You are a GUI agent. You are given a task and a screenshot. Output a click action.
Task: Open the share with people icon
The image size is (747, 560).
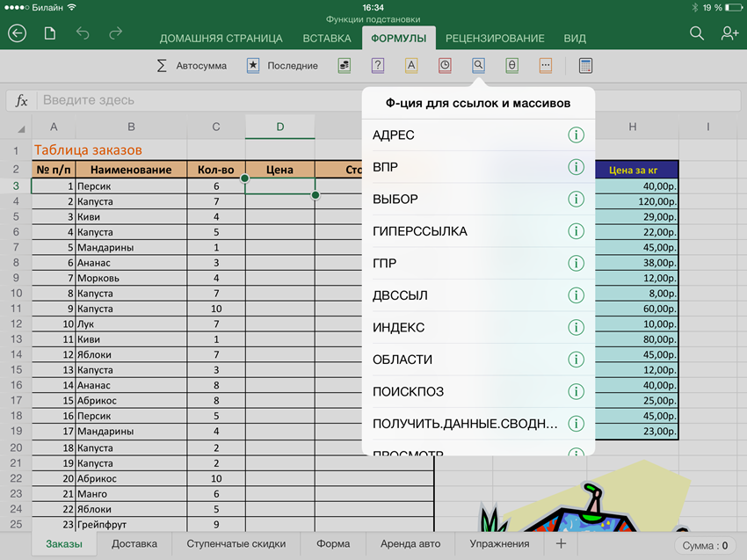[729, 33]
